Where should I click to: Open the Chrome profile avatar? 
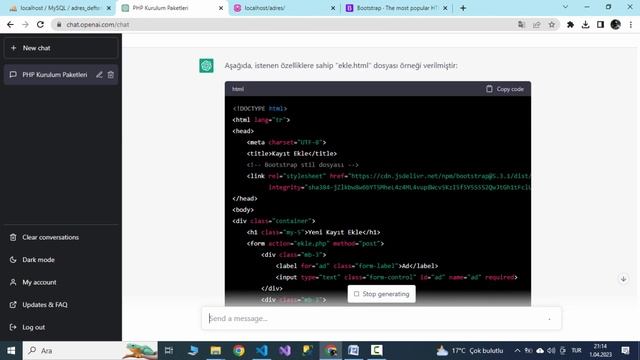[x=616, y=24]
